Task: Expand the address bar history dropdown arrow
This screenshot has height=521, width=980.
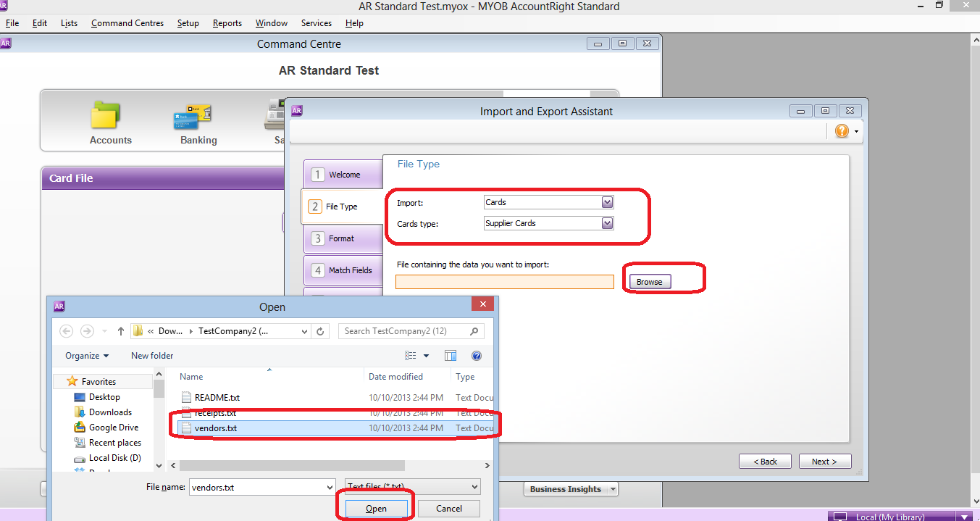Action: (304, 331)
